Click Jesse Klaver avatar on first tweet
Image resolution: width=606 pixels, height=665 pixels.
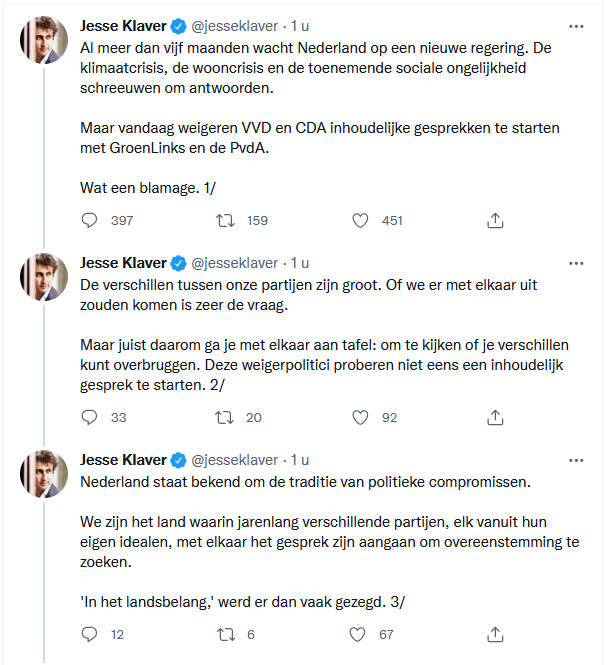(x=43, y=40)
